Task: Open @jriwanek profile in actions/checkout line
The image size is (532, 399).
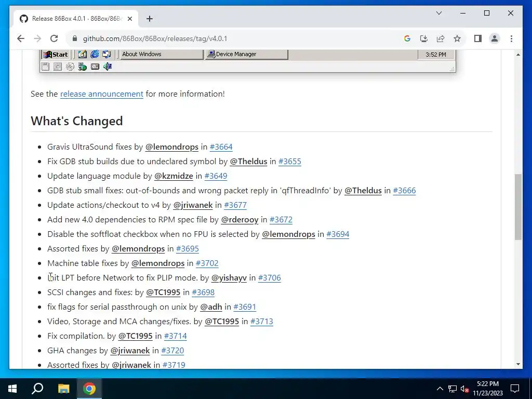Action: pos(193,205)
